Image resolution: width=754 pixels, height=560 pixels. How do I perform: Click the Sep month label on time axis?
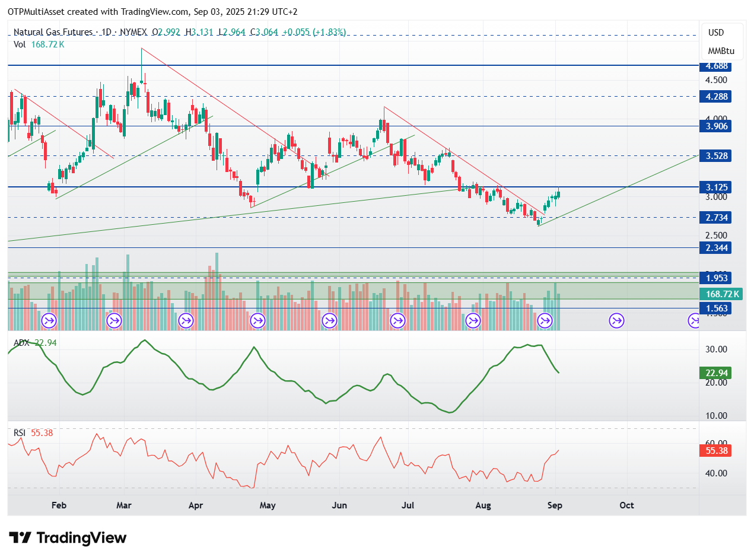tap(555, 505)
